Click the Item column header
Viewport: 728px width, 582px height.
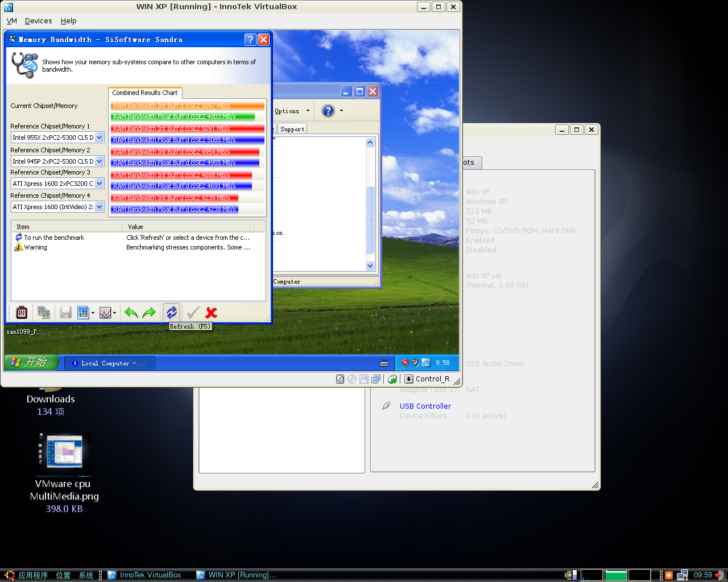click(x=67, y=227)
